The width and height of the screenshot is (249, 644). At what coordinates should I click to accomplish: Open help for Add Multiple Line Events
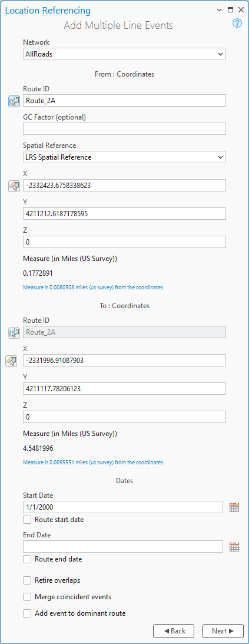click(x=237, y=23)
